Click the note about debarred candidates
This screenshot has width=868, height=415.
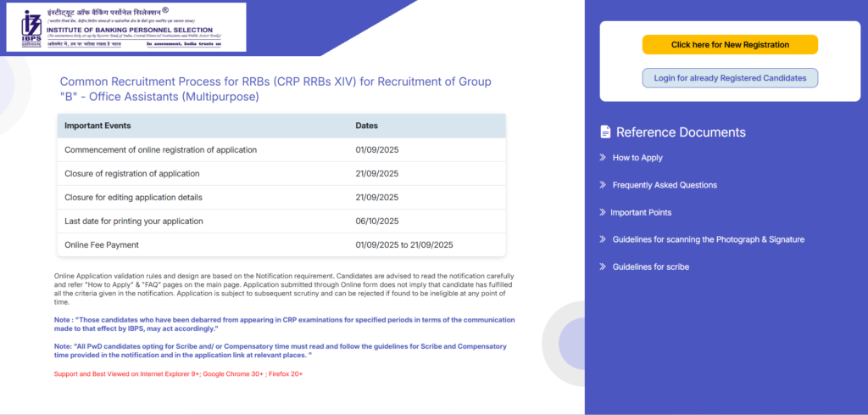284,324
